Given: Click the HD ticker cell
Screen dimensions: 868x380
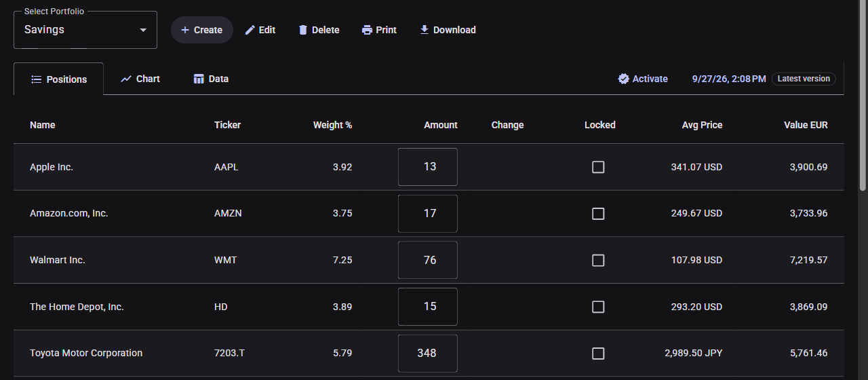Looking at the screenshot, I should coord(221,307).
